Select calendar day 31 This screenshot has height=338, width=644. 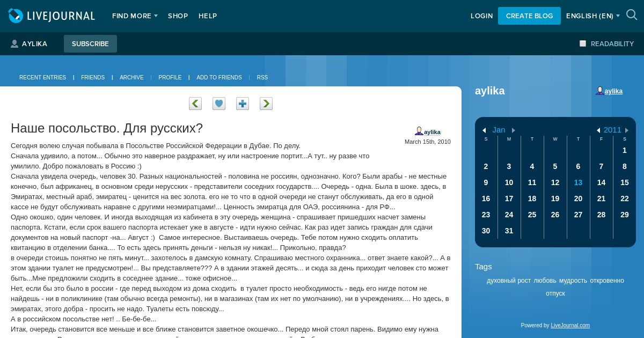[509, 231]
